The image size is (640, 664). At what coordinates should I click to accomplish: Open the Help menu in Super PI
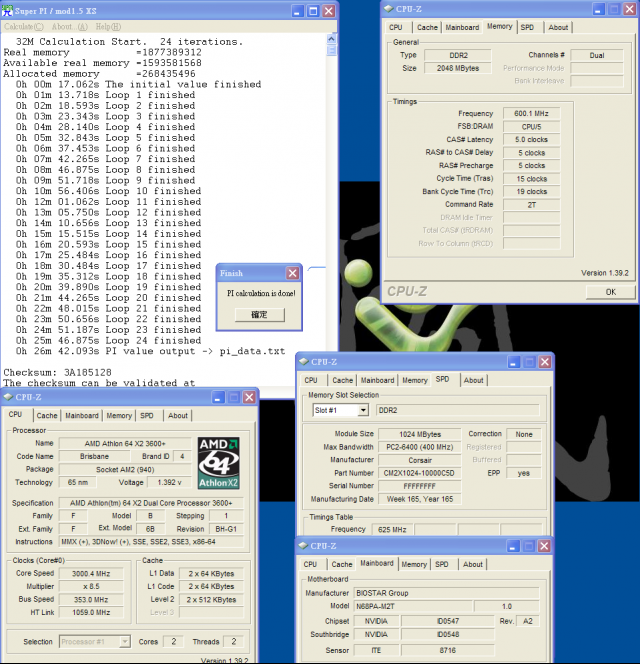click(x=108, y=27)
